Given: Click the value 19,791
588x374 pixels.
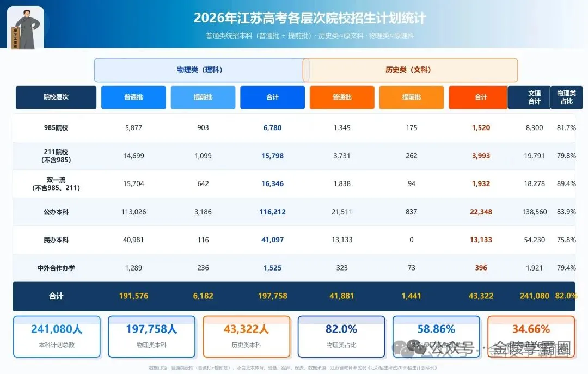Looking at the screenshot, I should click(x=535, y=156).
